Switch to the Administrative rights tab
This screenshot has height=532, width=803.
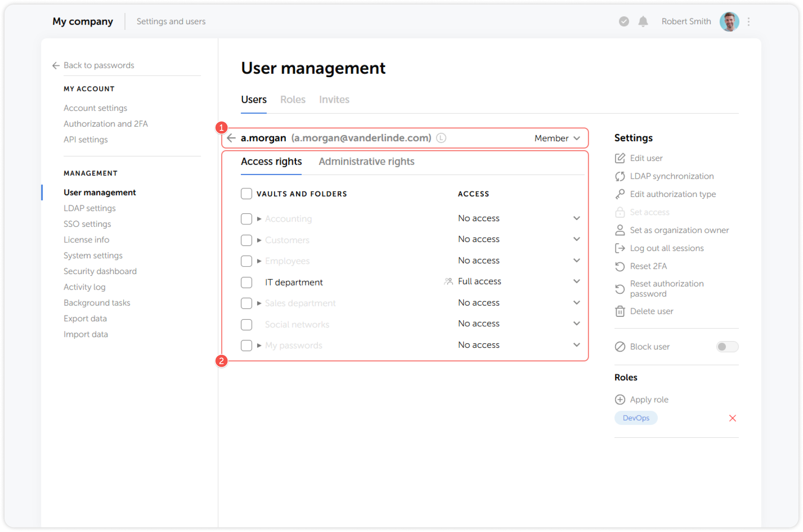[x=366, y=161]
